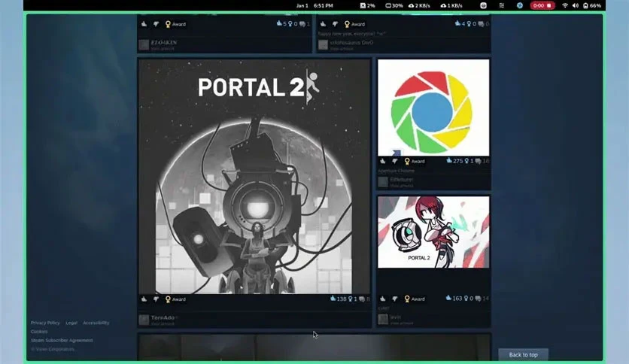Click the 2 KB/s download speed indicator
This screenshot has height=364, width=629.
[419, 5]
